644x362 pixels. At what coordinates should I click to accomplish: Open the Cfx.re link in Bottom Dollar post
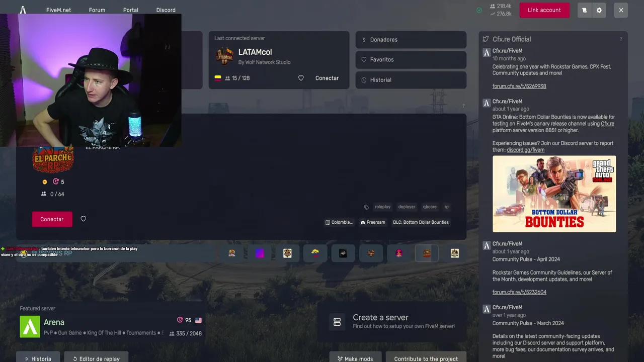(607, 124)
